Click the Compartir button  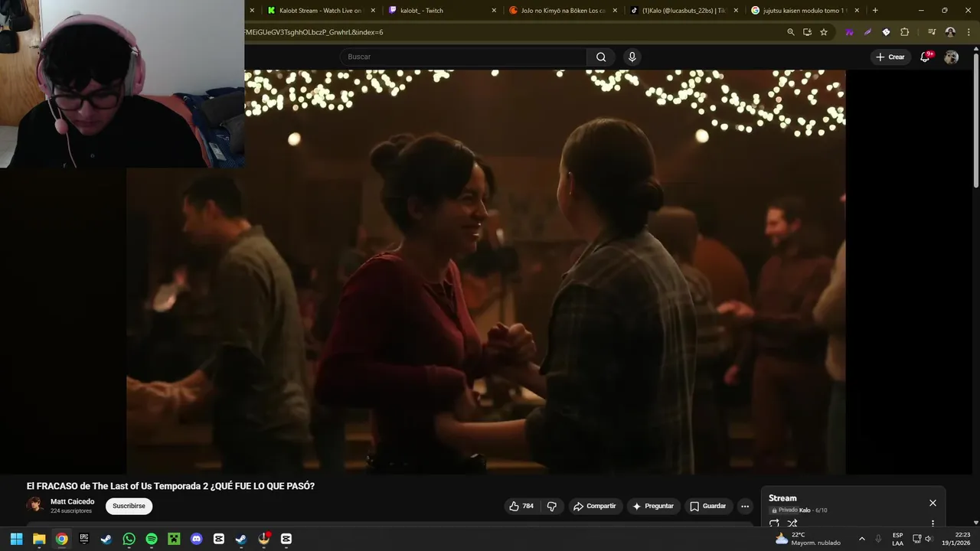click(x=594, y=506)
